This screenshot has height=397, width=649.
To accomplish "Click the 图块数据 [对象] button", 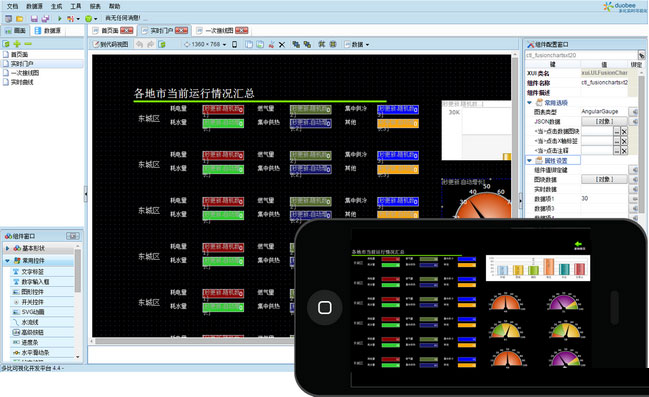I will (604, 179).
